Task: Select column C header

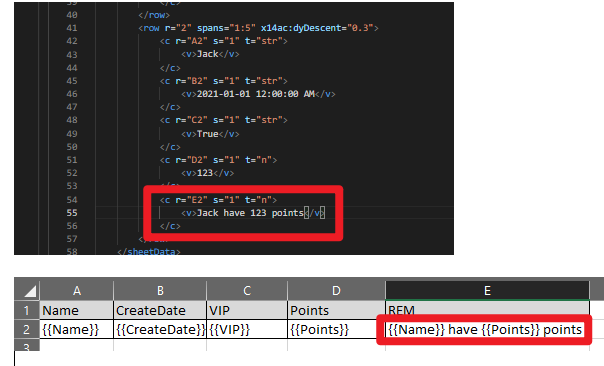Action: pos(247,291)
